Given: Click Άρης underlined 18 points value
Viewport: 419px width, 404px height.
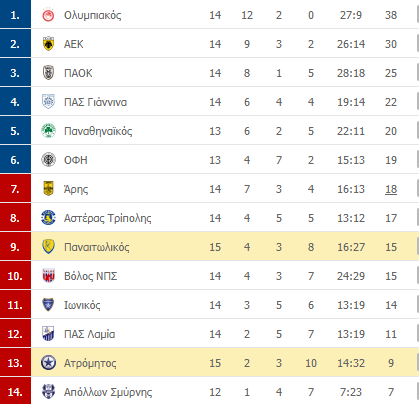Looking at the screenshot, I should 391,189.
